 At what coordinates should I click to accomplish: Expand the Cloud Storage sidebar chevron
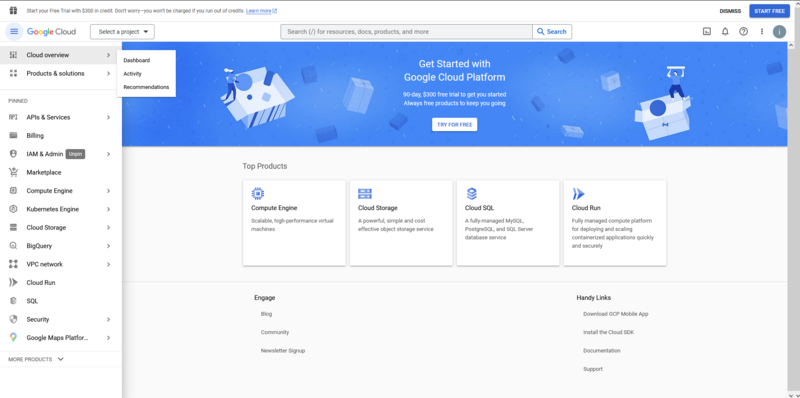(x=108, y=228)
